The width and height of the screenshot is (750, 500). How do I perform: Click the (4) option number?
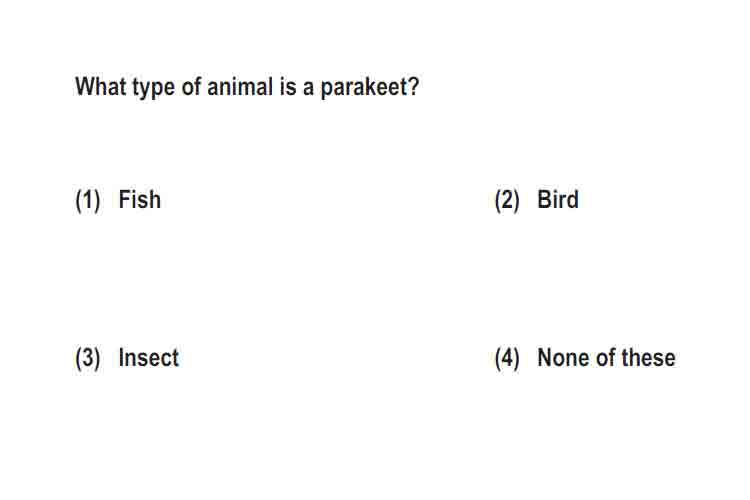(507, 358)
